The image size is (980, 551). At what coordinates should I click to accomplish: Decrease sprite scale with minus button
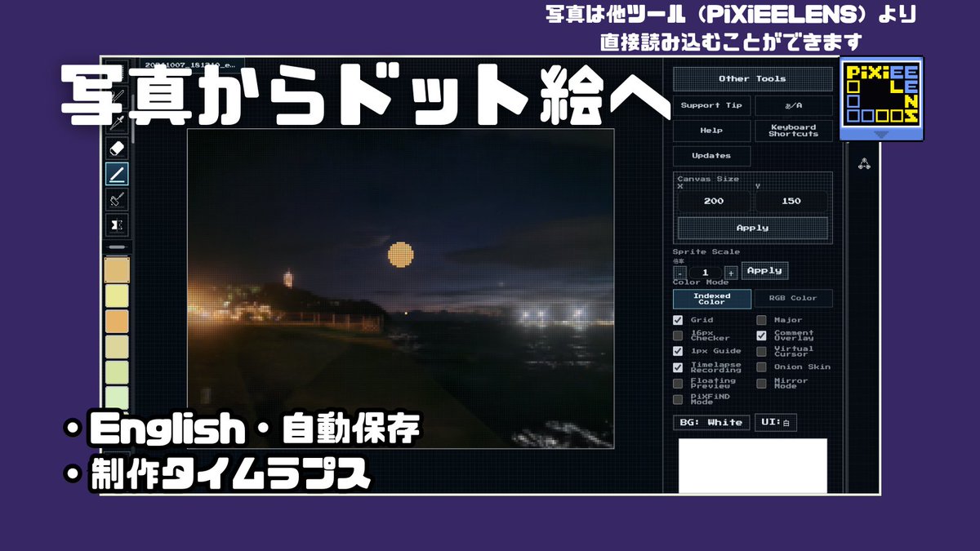coord(680,273)
